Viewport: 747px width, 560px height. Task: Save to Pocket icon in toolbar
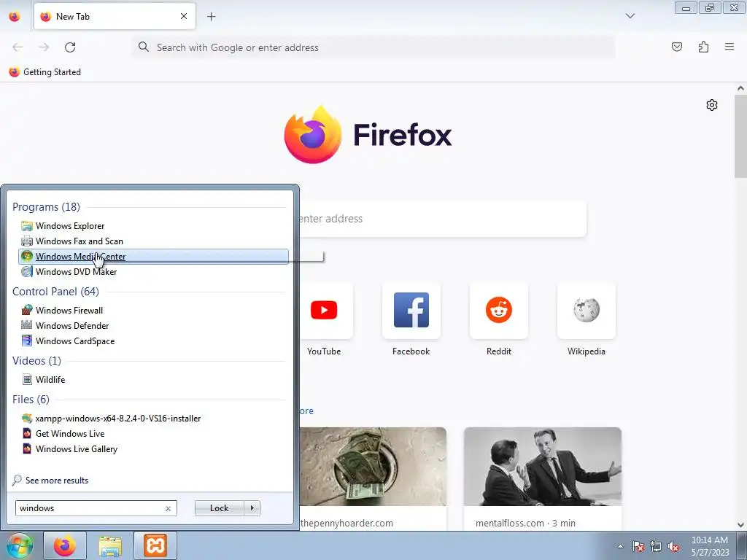(x=677, y=47)
